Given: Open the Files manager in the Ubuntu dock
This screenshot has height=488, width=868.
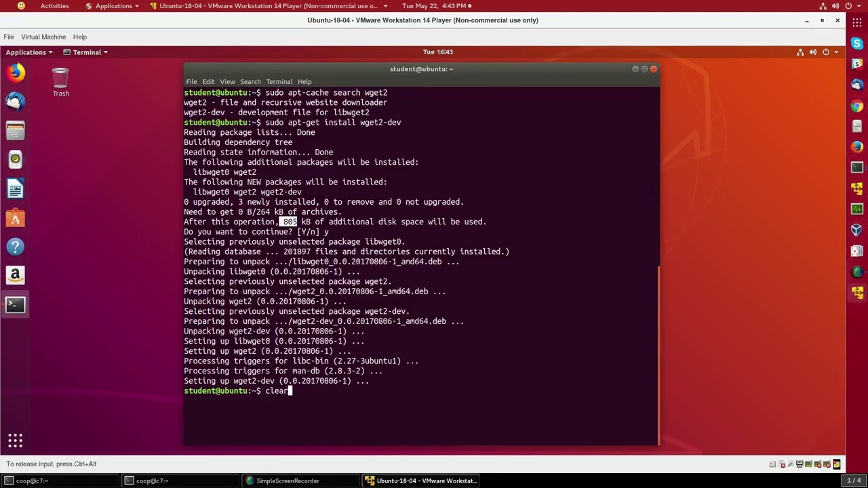Looking at the screenshot, I should coord(15,130).
